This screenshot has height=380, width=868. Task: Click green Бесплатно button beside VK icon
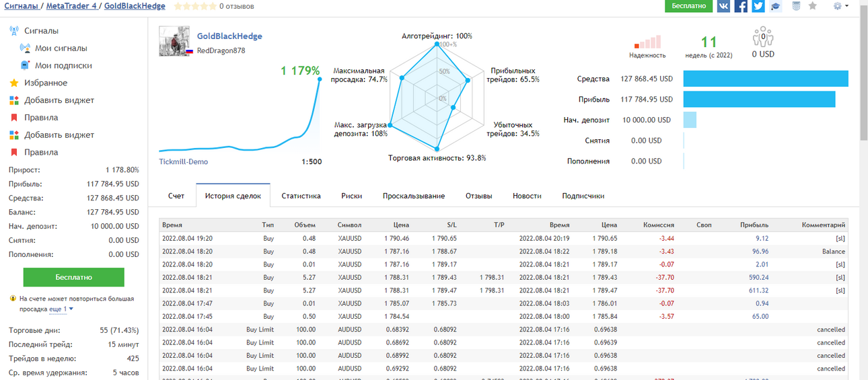(688, 6)
